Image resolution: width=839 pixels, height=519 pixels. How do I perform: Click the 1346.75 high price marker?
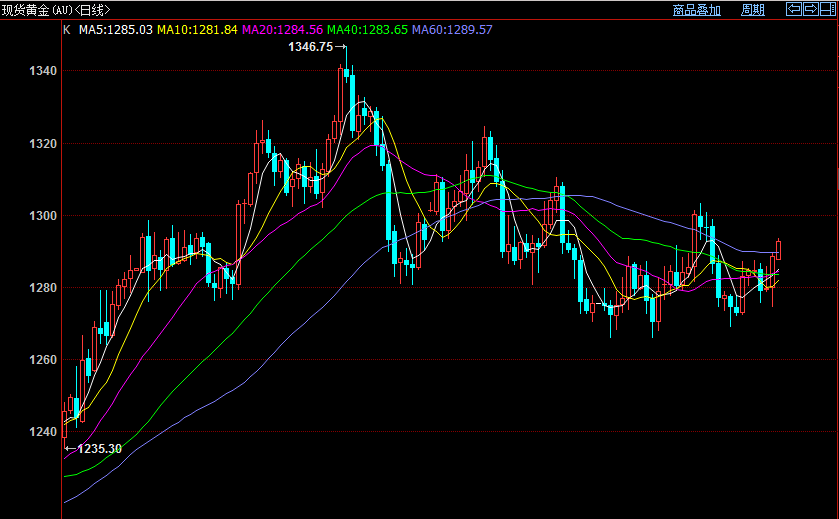click(310, 47)
